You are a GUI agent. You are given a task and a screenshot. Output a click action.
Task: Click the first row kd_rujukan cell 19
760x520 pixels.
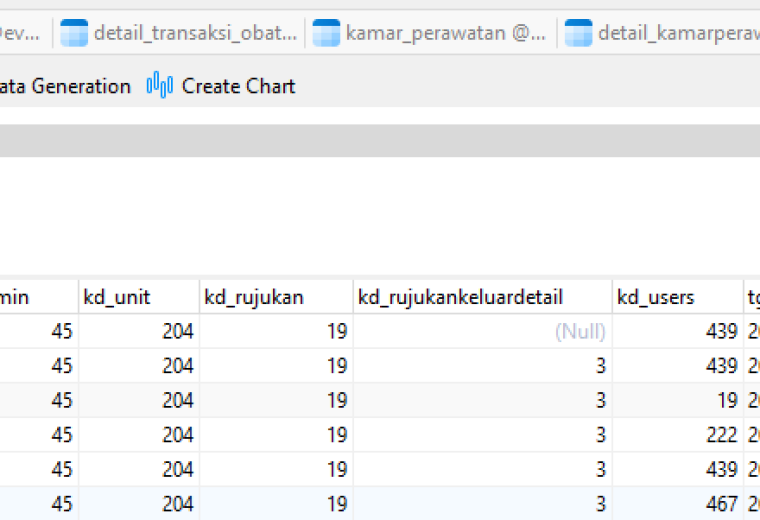pos(276,331)
